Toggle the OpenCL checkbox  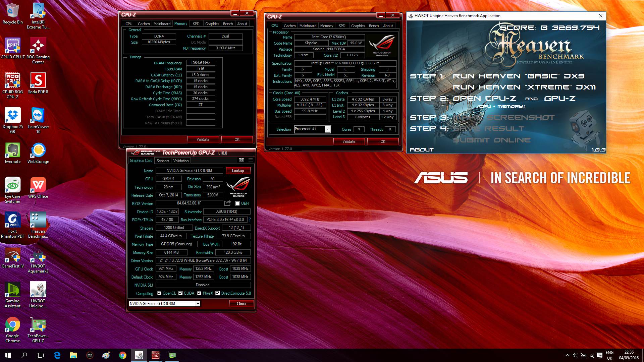pyautogui.click(x=159, y=293)
